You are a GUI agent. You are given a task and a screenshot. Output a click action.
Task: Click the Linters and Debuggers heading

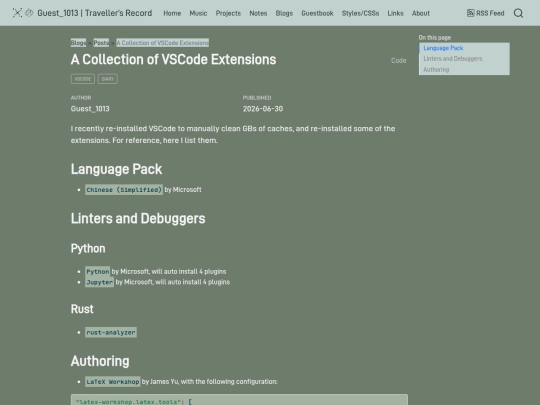[x=138, y=219]
